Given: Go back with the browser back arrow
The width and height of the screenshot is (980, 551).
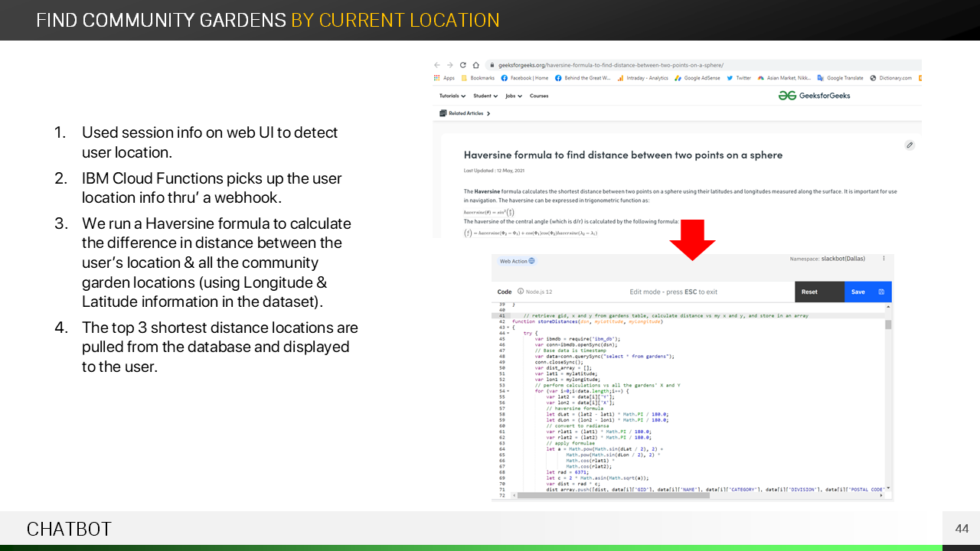Looking at the screenshot, I should click(437, 66).
